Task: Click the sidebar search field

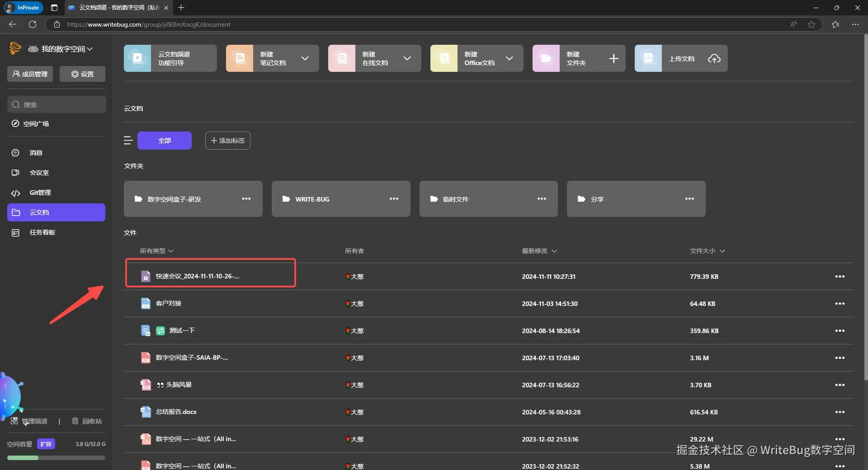Action: click(x=57, y=105)
